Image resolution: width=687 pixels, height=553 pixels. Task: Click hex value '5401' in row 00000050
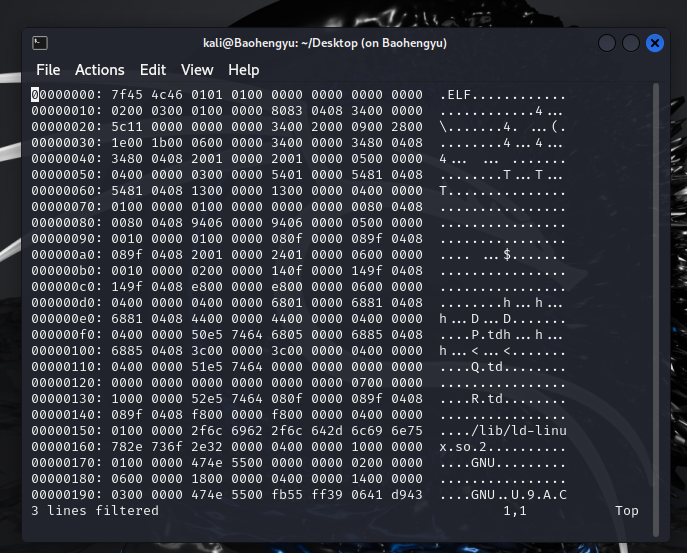[287, 174]
